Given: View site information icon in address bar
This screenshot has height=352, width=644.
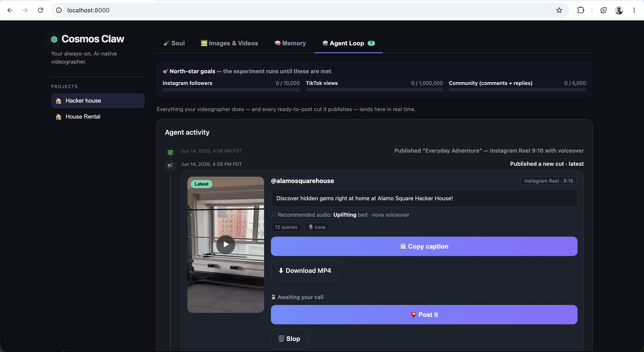Looking at the screenshot, I should 59,10.
